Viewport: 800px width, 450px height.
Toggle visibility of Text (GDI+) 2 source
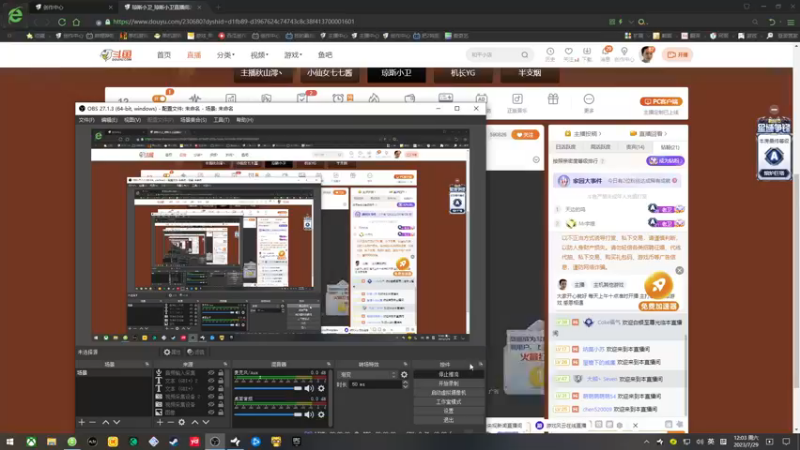(x=211, y=381)
